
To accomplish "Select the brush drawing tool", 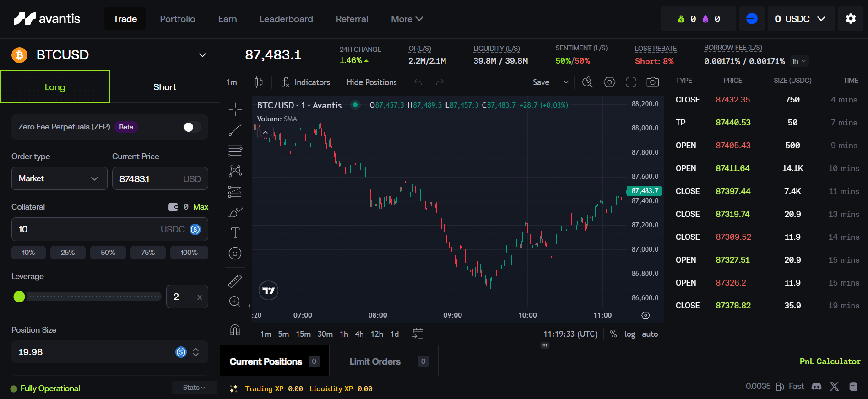I will (x=235, y=212).
